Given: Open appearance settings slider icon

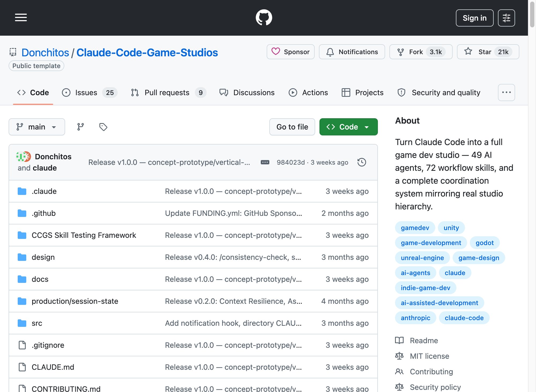Looking at the screenshot, I should click(x=506, y=18).
